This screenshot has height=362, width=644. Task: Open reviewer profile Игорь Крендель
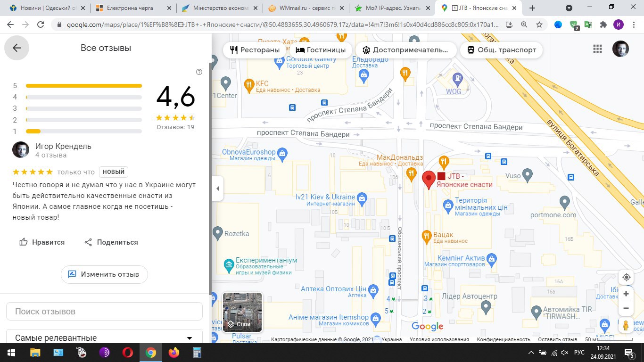pyautogui.click(x=63, y=146)
